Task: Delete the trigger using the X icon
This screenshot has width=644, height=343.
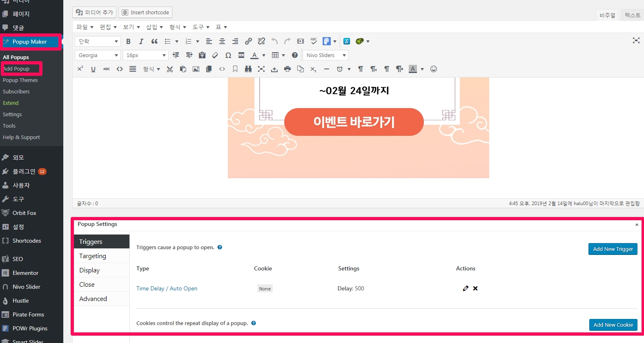Action: [475, 288]
